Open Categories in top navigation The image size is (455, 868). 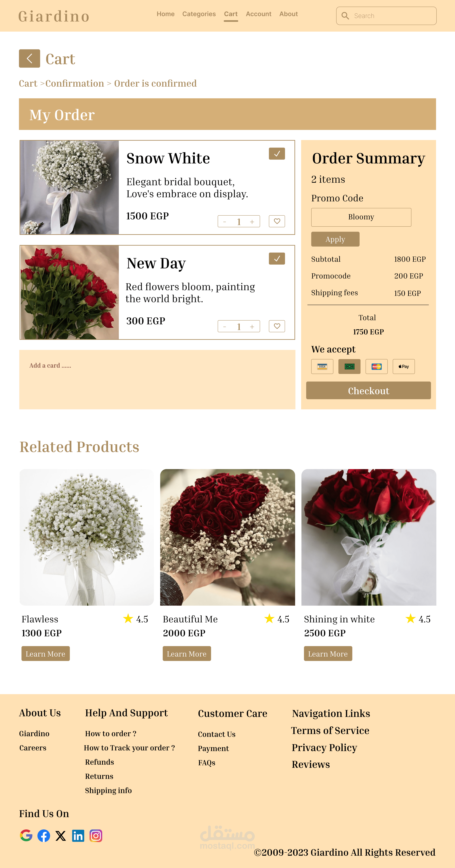(x=199, y=14)
